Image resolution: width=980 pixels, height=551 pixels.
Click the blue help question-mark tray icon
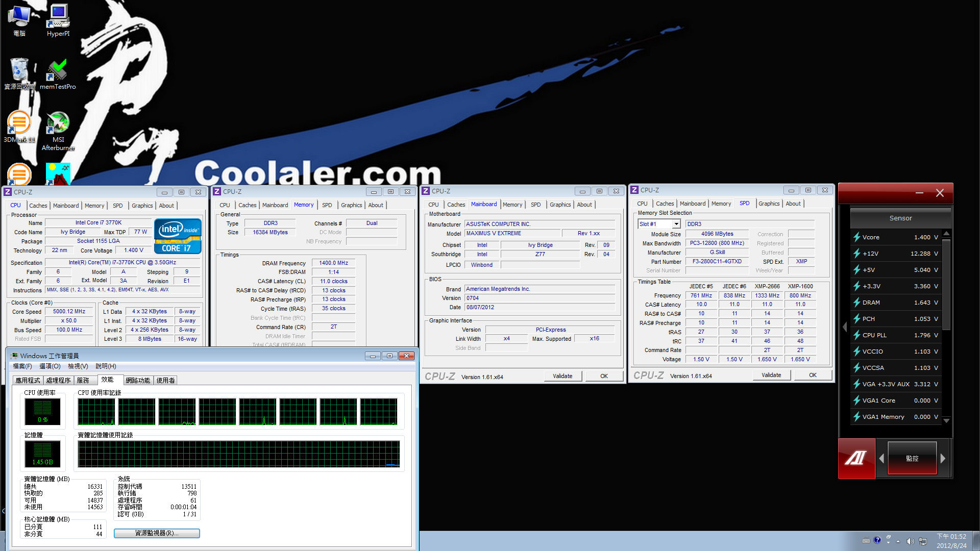pyautogui.click(x=877, y=540)
